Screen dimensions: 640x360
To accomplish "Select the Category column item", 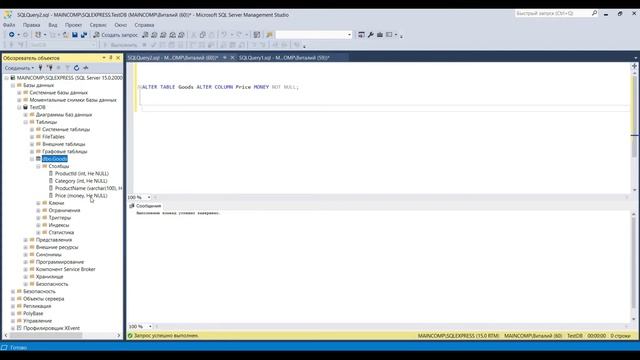I will pos(81,181).
